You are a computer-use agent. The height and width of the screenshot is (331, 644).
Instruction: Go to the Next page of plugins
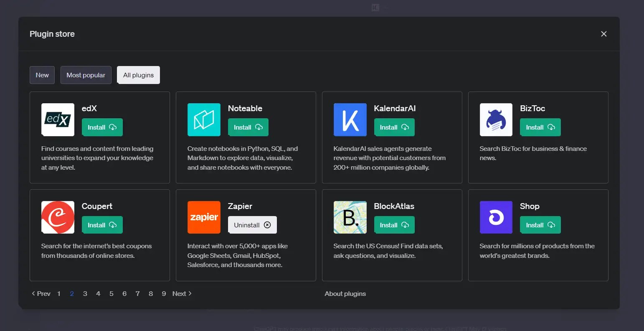[182, 293]
